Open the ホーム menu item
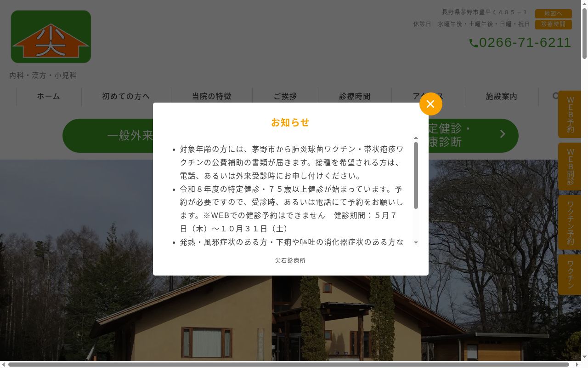This screenshot has width=588, height=368. coord(49,97)
